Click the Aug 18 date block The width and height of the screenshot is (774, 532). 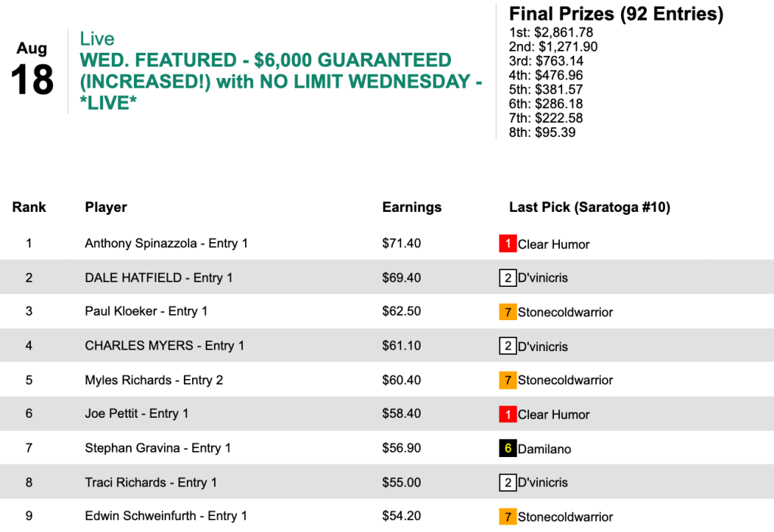tap(32, 70)
